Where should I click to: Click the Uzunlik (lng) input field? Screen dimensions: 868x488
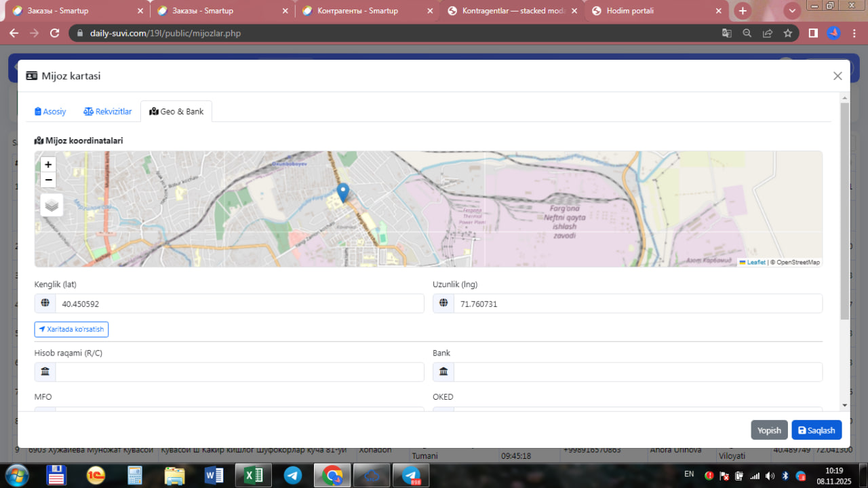point(637,304)
